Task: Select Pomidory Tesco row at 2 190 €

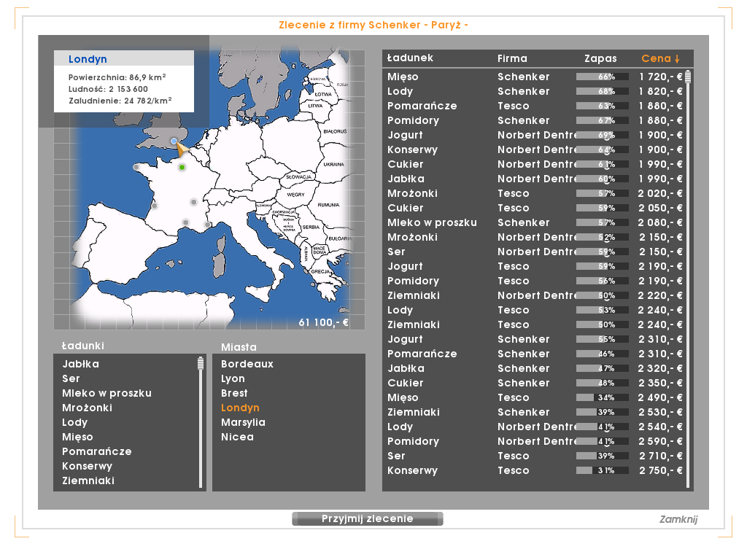Action: click(x=535, y=281)
